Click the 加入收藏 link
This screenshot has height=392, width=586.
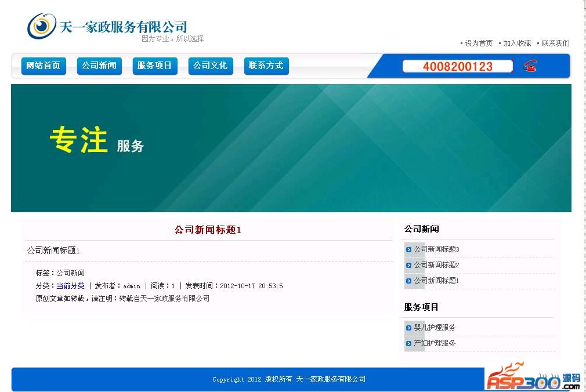517,43
